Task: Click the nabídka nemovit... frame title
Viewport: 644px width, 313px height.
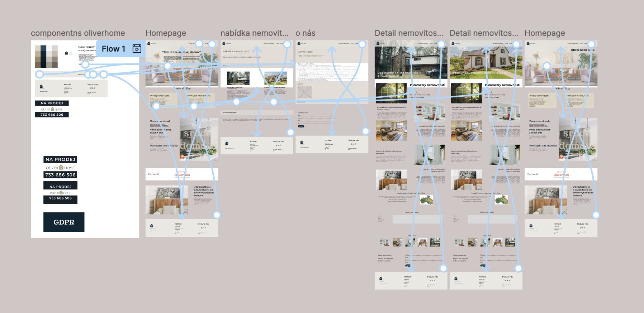Action: [x=254, y=33]
